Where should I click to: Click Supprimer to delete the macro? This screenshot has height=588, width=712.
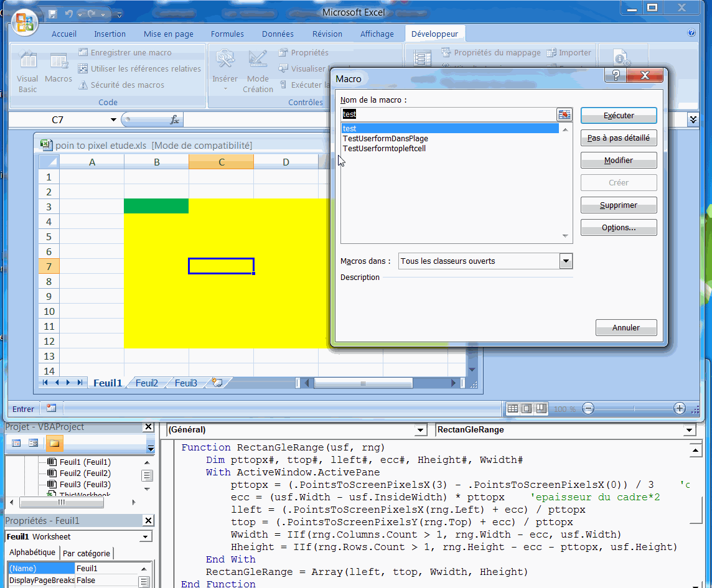click(619, 205)
